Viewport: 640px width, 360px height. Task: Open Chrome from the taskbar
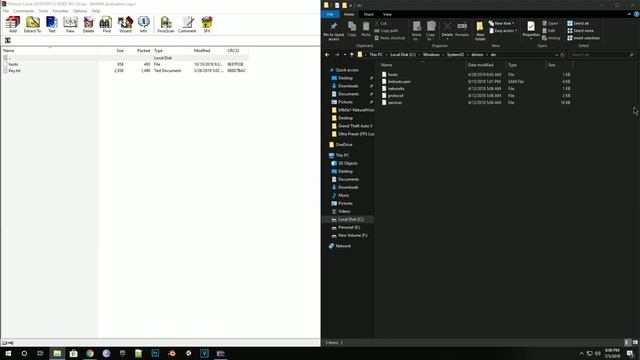[90, 353]
